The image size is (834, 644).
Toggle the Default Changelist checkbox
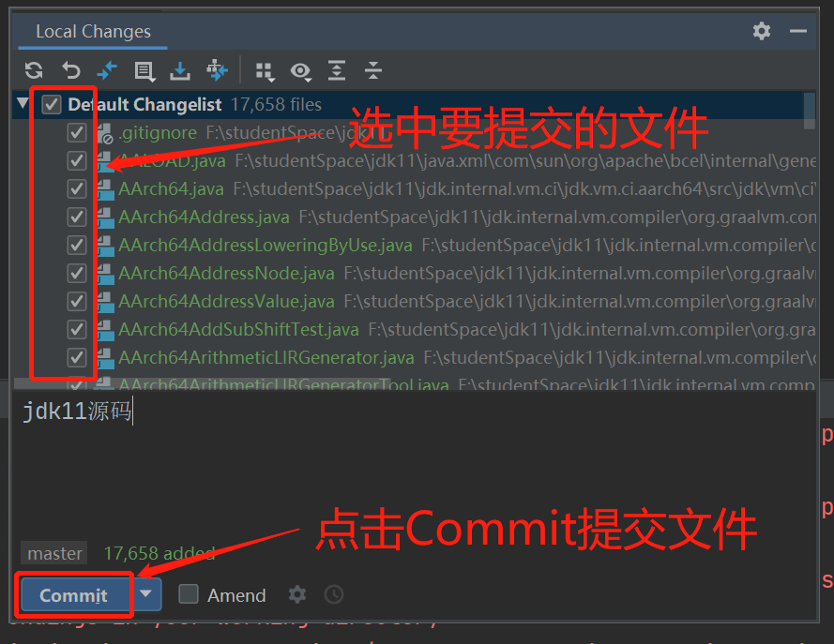click(52, 104)
